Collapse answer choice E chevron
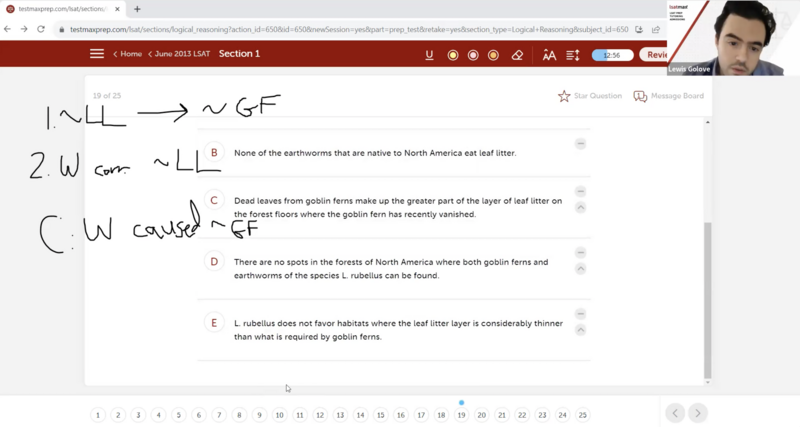800x427 pixels. coord(580,330)
